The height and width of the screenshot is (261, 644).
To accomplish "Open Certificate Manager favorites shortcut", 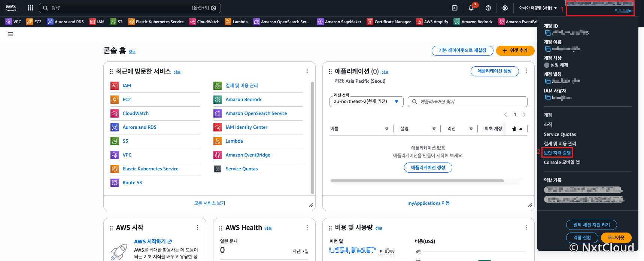I will [x=389, y=22].
